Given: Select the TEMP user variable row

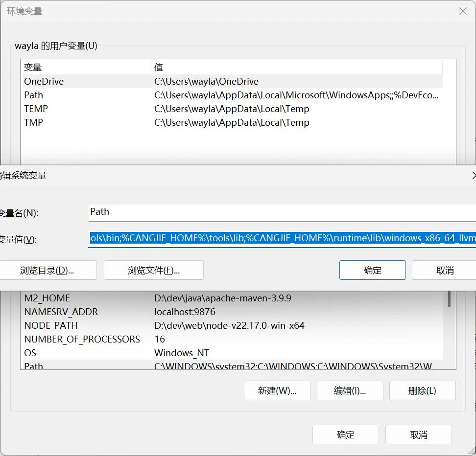Looking at the screenshot, I should pos(233,109).
